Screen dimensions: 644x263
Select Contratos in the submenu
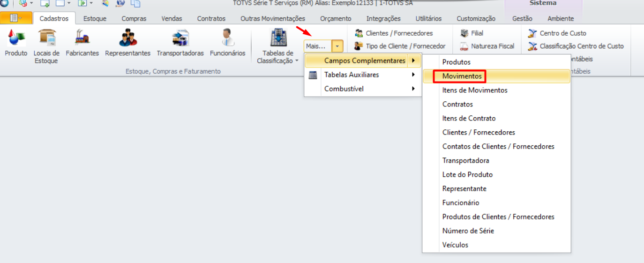point(496,104)
